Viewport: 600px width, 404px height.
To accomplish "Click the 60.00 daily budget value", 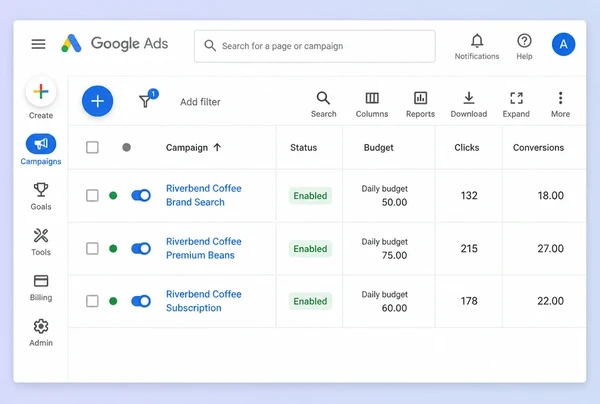I will (x=394, y=308).
